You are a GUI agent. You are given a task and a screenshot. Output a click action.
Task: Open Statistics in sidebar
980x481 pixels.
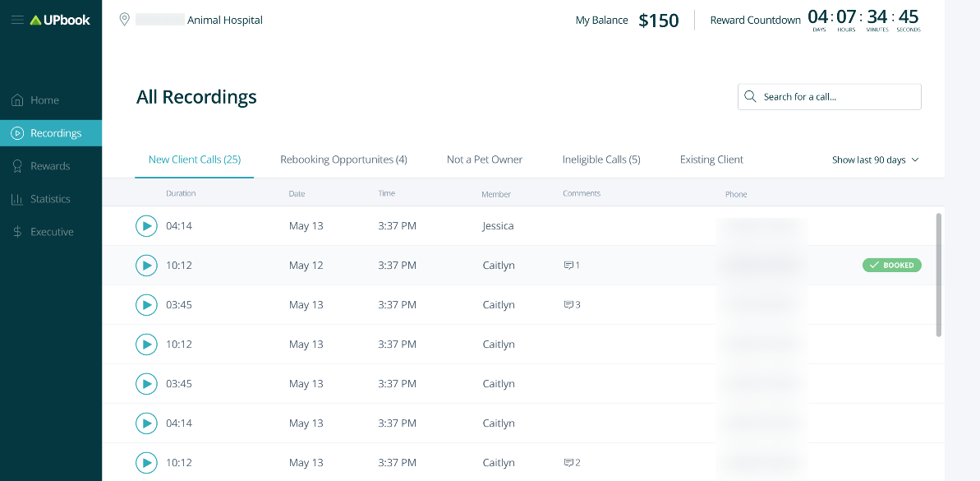click(x=49, y=199)
